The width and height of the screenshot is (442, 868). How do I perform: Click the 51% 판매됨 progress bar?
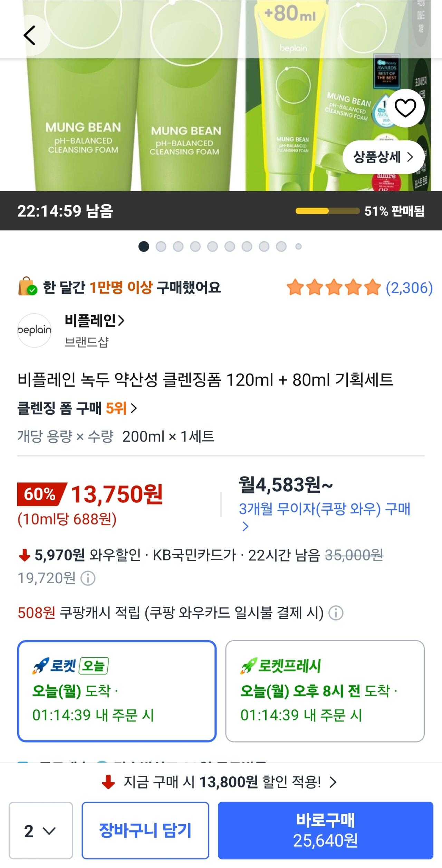pyautogui.click(x=327, y=211)
